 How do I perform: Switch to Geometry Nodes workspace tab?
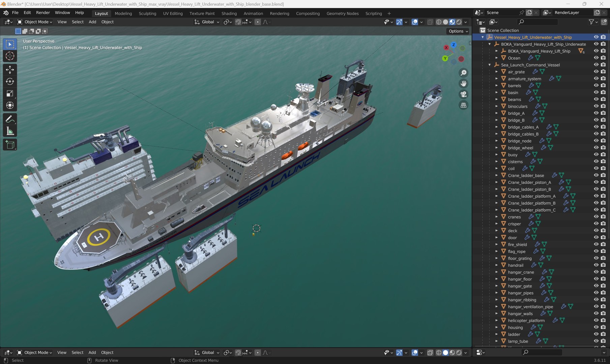pos(343,13)
